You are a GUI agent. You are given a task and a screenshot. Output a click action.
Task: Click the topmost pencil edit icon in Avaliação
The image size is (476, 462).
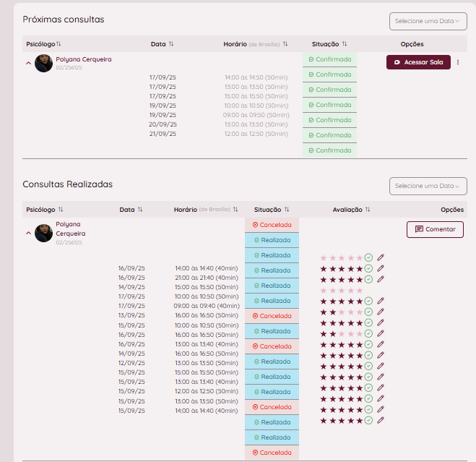pos(381,257)
